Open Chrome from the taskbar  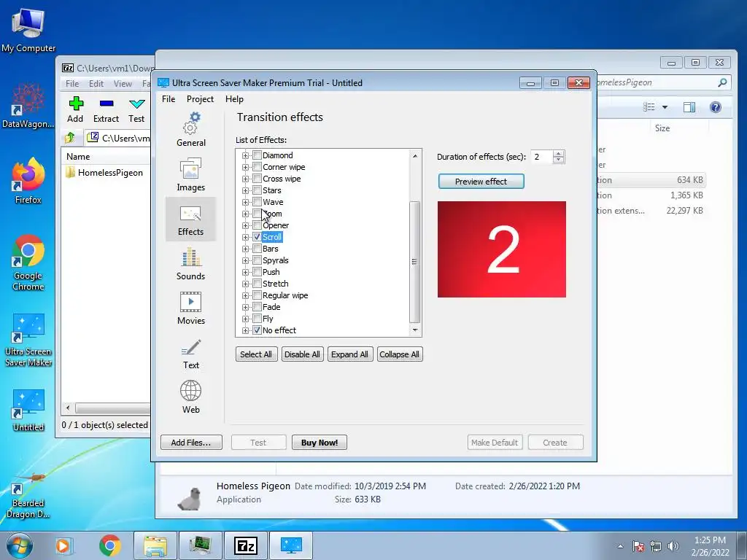click(x=110, y=545)
